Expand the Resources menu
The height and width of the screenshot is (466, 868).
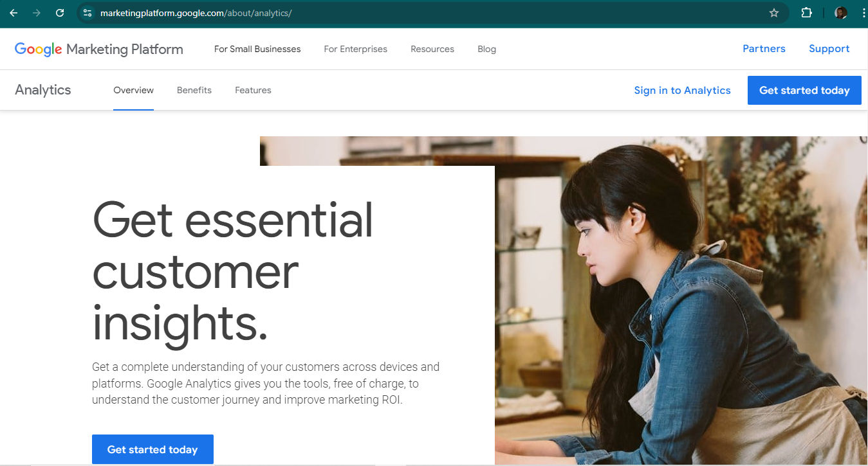[x=432, y=49]
